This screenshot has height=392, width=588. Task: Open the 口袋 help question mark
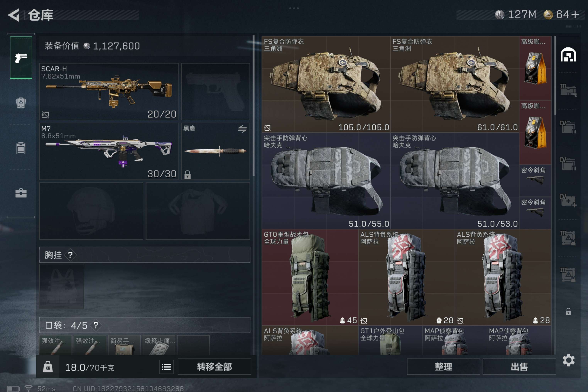96,325
